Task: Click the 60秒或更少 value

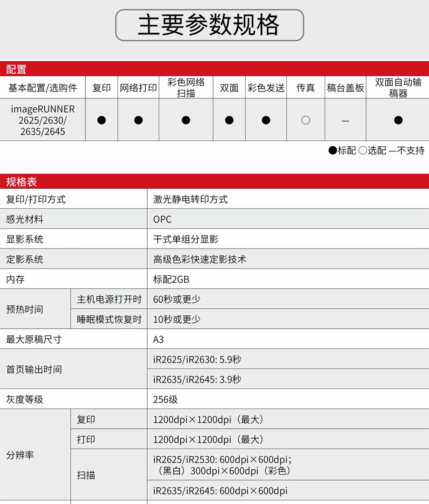Action: pos(177,299)
